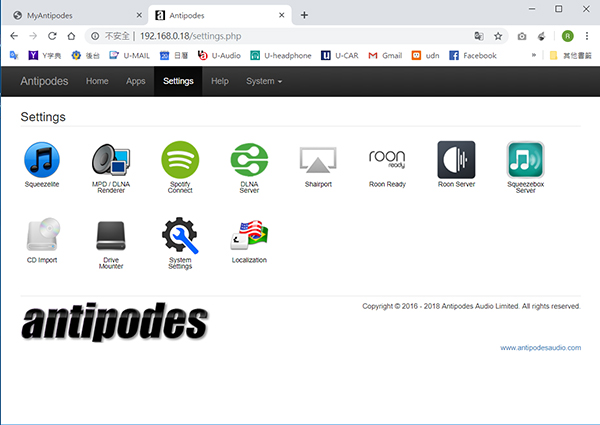This screenshot has width=600, height=425.
Task: Click the browser back arrow
Action: 14,36
